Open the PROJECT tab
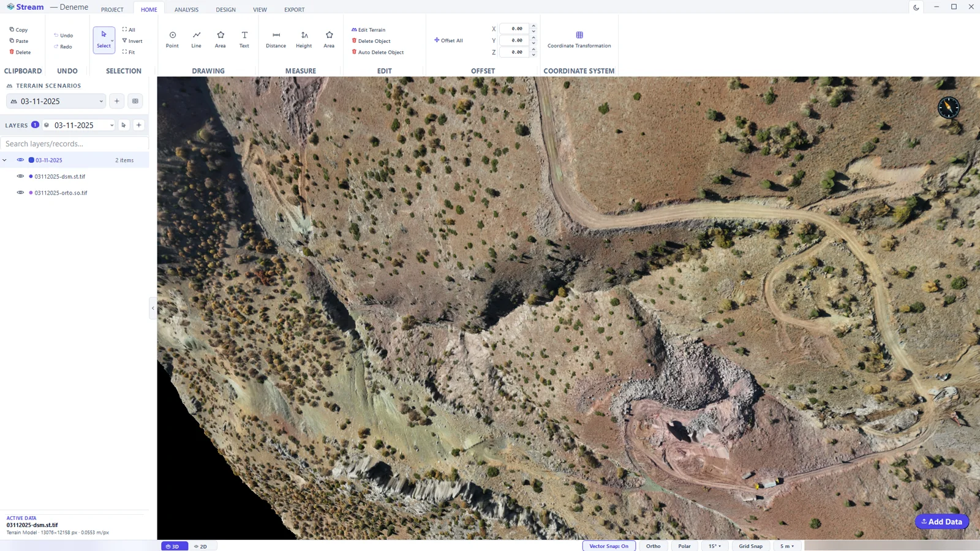Viewport: 980px width, 551px height. point(112,9)
